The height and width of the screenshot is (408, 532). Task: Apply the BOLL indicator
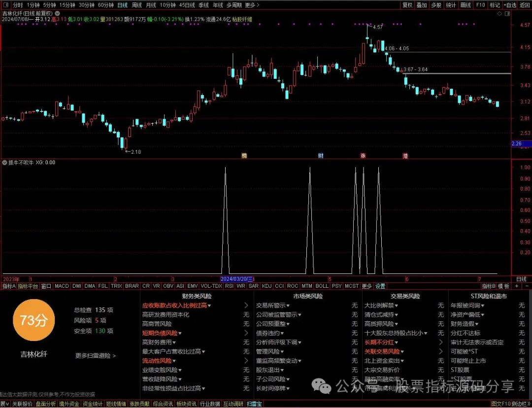pos(322,286)
